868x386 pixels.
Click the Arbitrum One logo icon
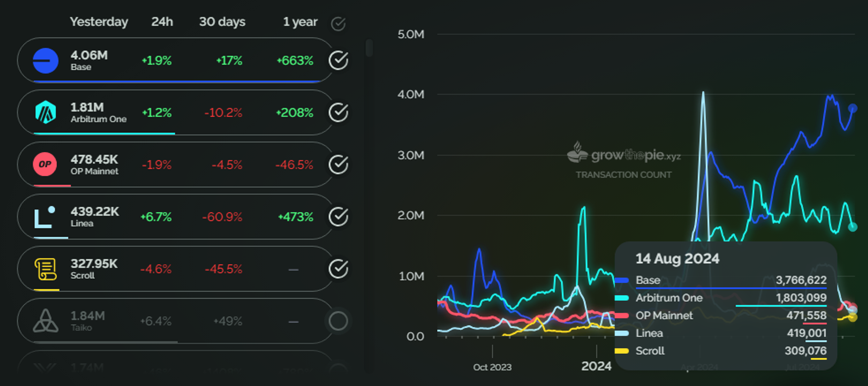pos(46,112)
